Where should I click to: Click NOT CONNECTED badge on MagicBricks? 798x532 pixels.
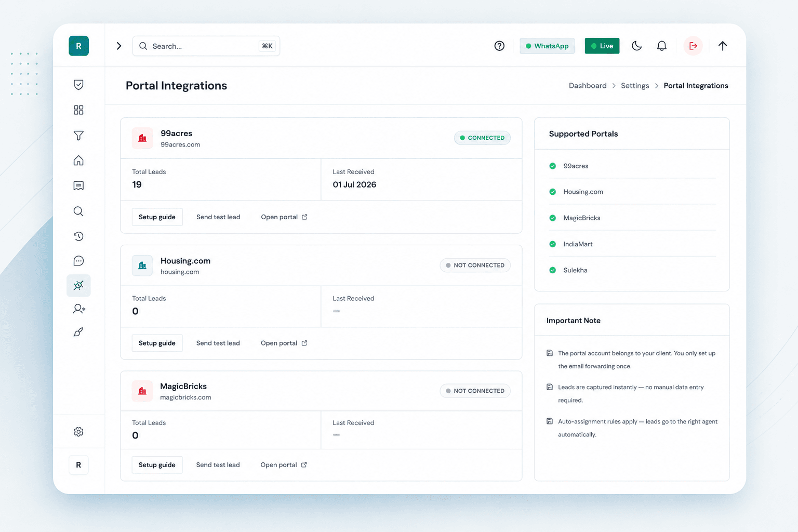point(475,391)
